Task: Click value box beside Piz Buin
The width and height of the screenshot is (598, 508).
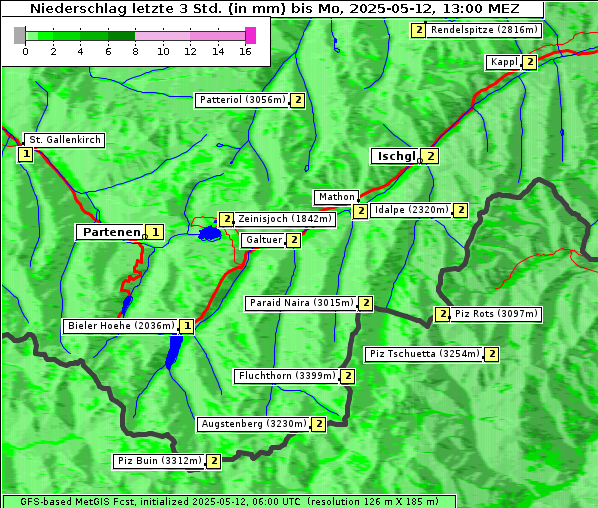Action: coord(214,461)
